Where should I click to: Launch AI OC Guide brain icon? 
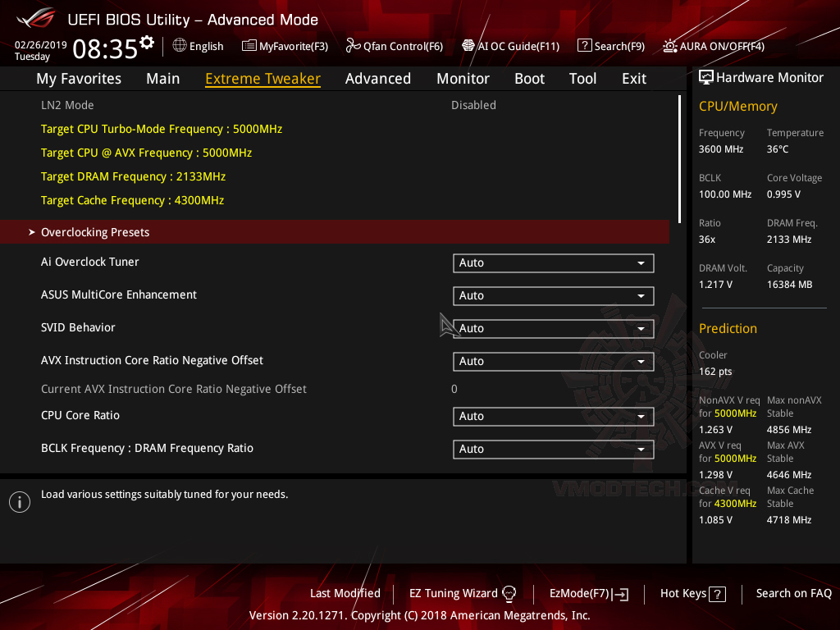tap(468, 46)
